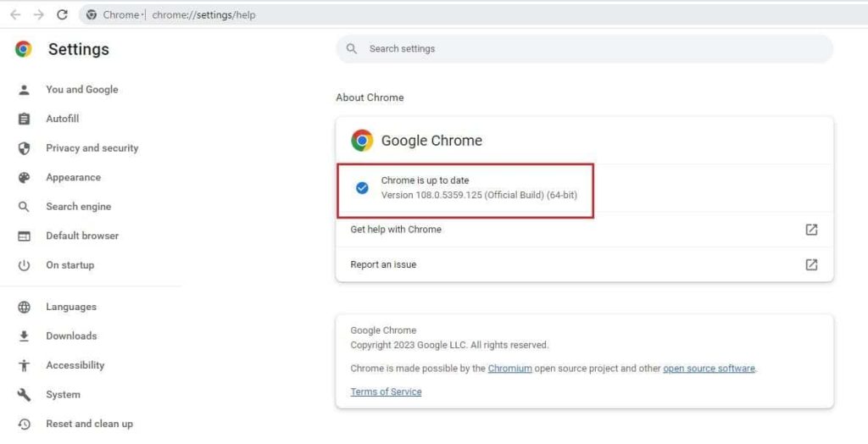Screen dimensions: 868x444
Task: Open Reset and clean up
Action: pos(89,424)
